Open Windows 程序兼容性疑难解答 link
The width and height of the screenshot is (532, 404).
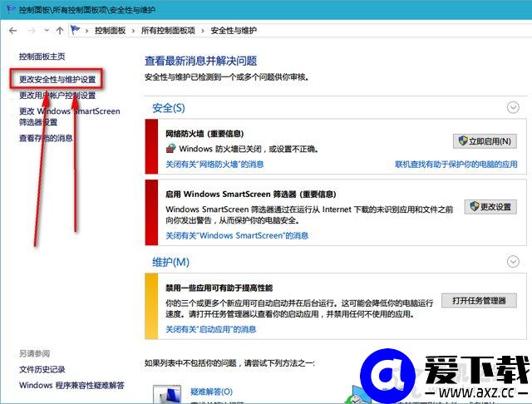[72, 386]
